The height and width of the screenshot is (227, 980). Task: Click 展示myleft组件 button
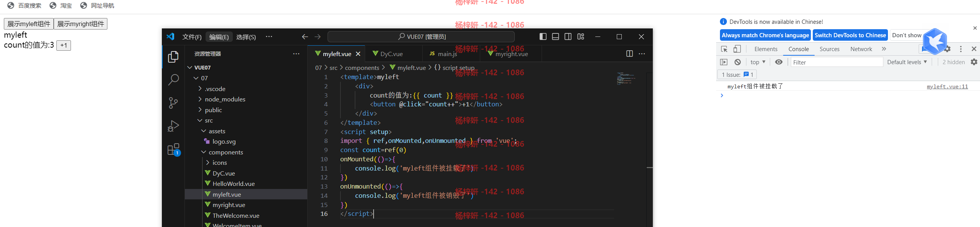coord(29,24)
